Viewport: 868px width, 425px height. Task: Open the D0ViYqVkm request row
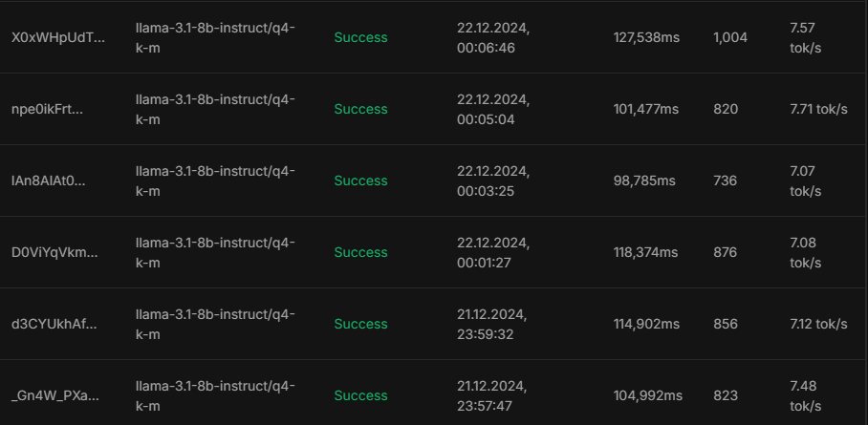coord(54,252)
